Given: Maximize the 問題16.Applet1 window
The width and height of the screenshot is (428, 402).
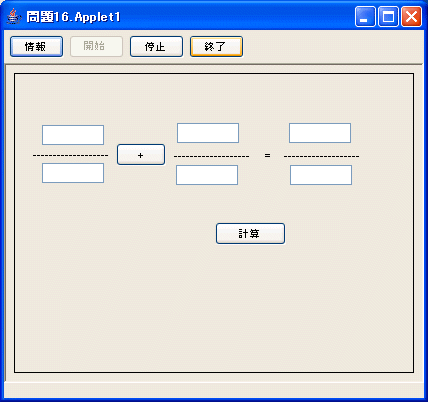Looking at the screenshot, I should 388,17.
